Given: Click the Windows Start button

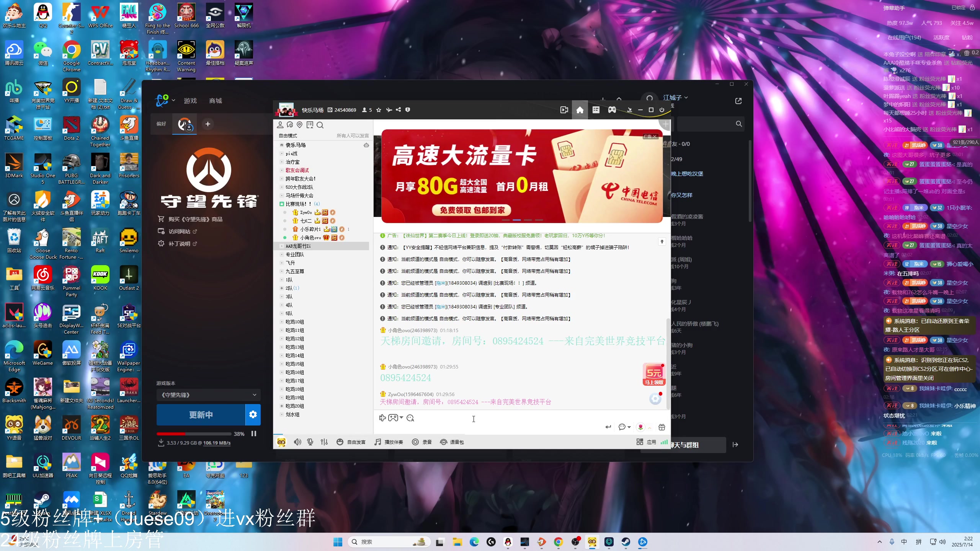Looking at the screenshot, I should [x=338, y=542].
